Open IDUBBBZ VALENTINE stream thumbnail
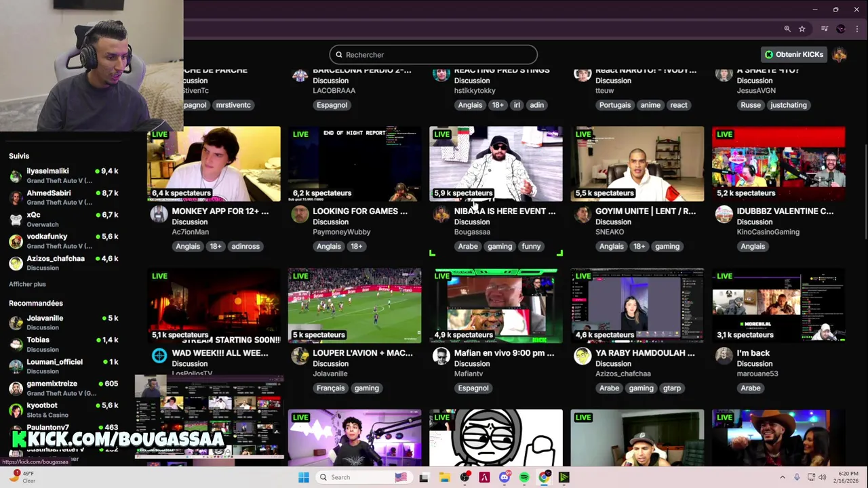The height and width of the screenshot is (488, 868). (778, 164)
